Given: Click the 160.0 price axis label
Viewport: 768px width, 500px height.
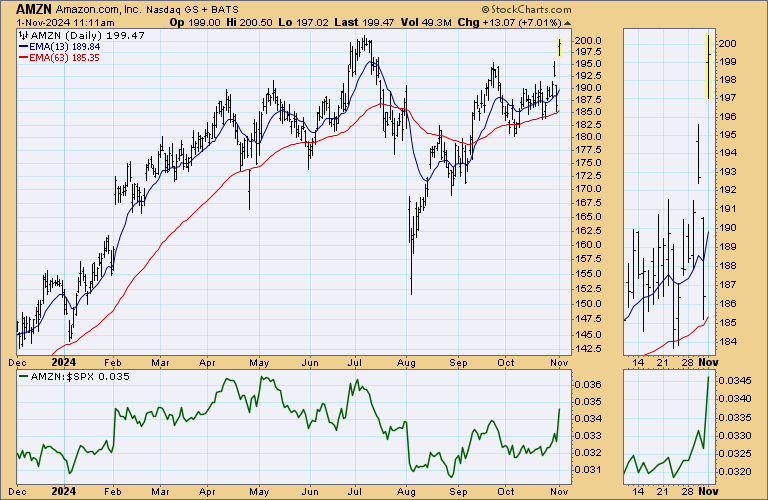Looking at the screenshot, I should pos(588,244).
